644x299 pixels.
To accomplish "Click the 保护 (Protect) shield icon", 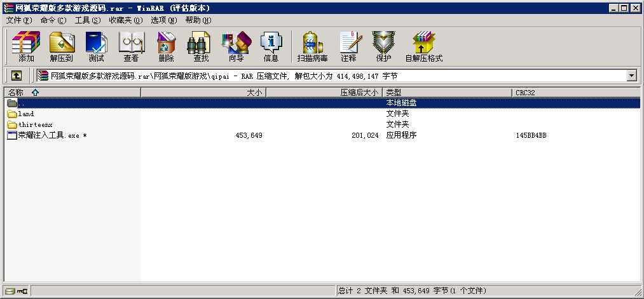I will (x=383, y=43).
